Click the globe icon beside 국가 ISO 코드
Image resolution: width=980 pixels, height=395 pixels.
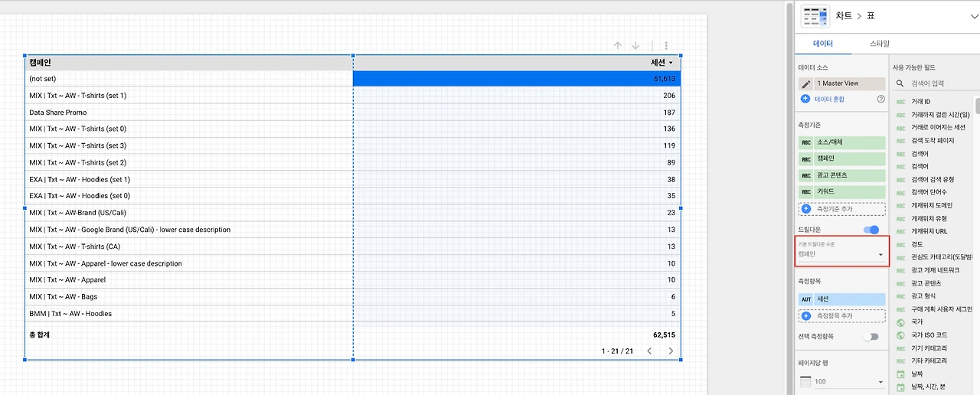point(900,335)
